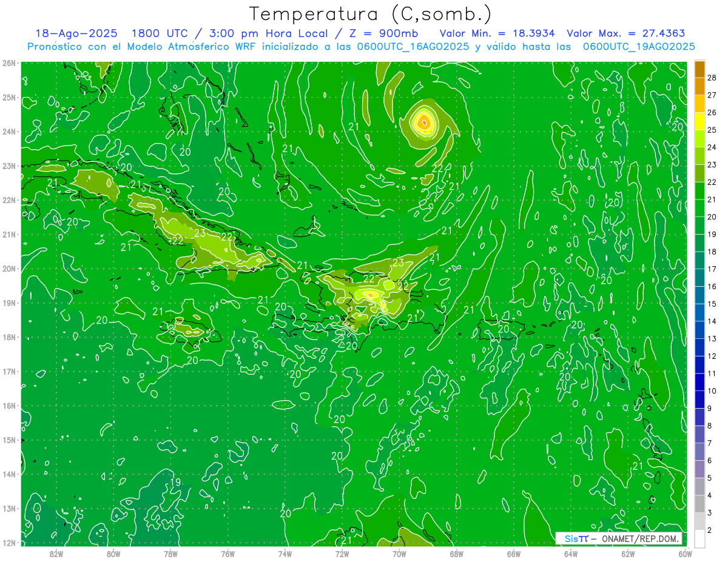Click the title "Temperatura (C,somb.)"
Viewport: 728px width, 562px height.
coord(371,14)
